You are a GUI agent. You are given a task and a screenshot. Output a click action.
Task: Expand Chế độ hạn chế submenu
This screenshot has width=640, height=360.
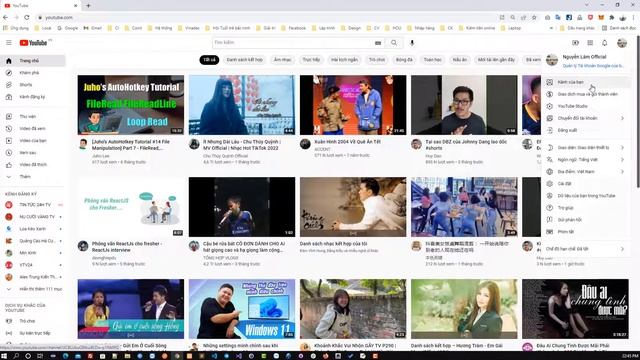pos(586,249)
